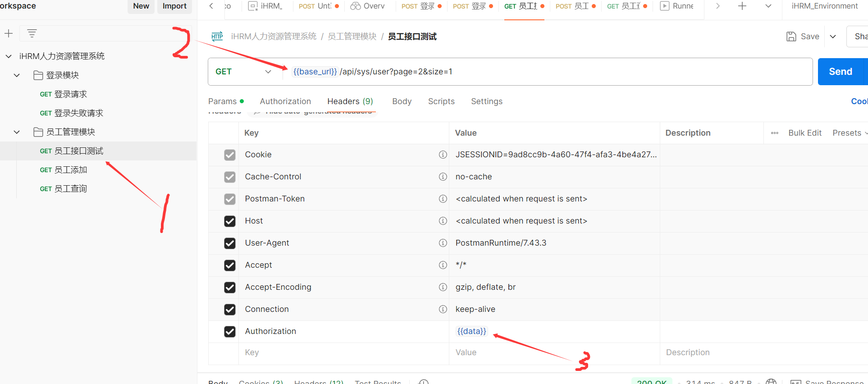
Task: Uncheck the Accept-Encoding header checkbox
Action: pos(230,288)
